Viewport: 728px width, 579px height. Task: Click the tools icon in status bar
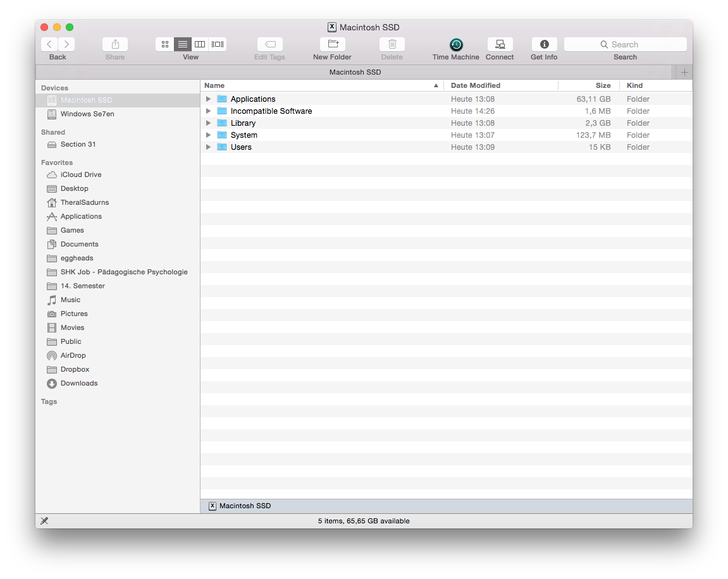pos(44,521)
